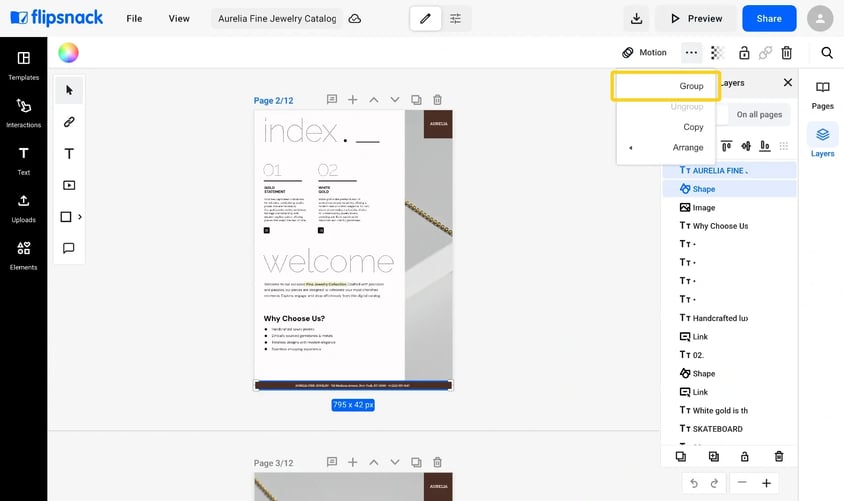Switch to On all pages tab
Image resolution: width=844 pixels, height=501 pixels.
[x=759, y=115]
